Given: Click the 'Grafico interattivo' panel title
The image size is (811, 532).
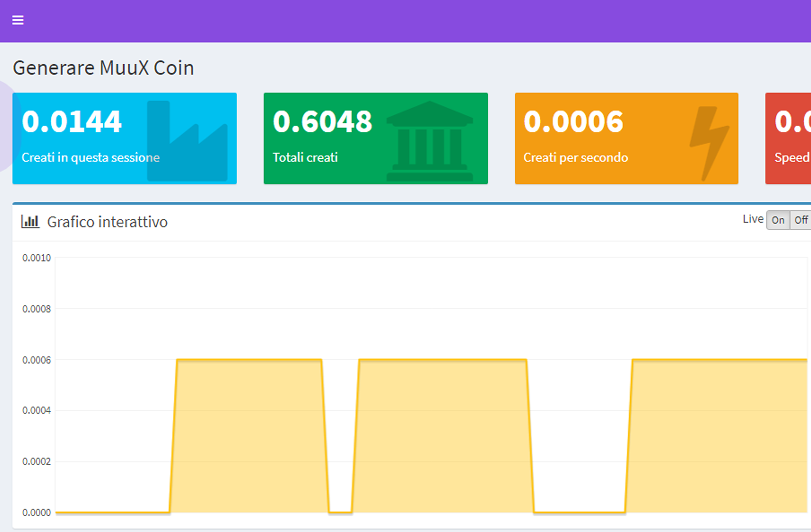Looking at the screenshot, I should point(107,222).
